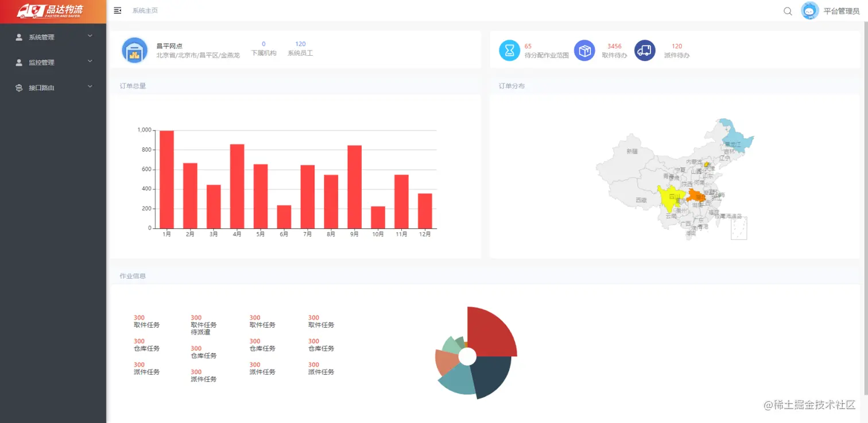The width and height of the screenshot is (868, 423).
Task: Click the 订单分布 panel title
Action: (511, 86)
